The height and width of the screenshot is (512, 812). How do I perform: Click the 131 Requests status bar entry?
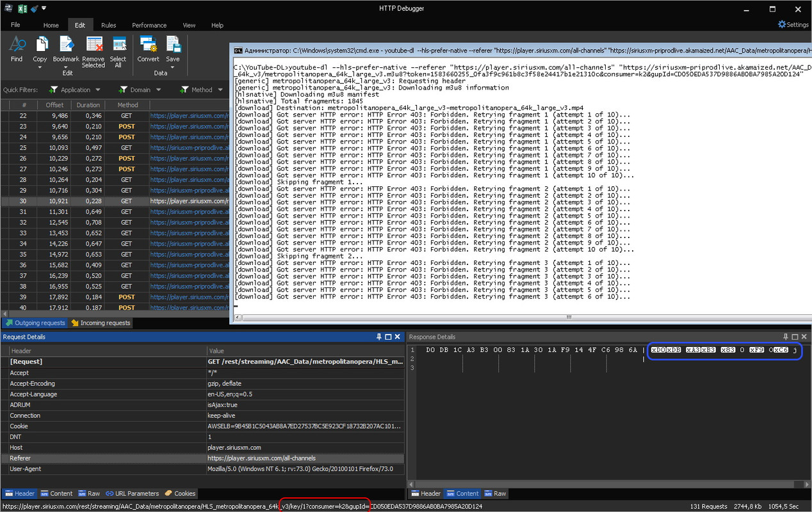coord(708,506)
